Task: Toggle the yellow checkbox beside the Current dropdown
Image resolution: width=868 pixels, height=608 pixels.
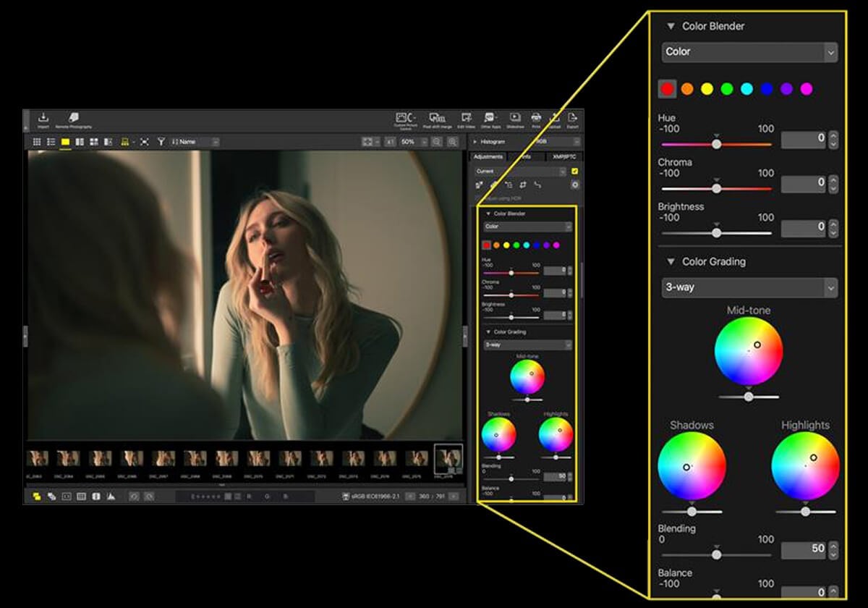Action: [575, 172]
